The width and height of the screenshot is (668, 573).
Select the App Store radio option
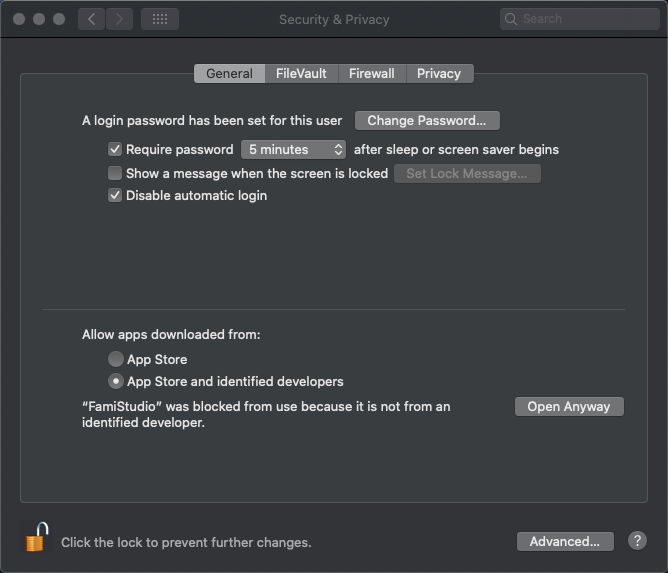115,359
